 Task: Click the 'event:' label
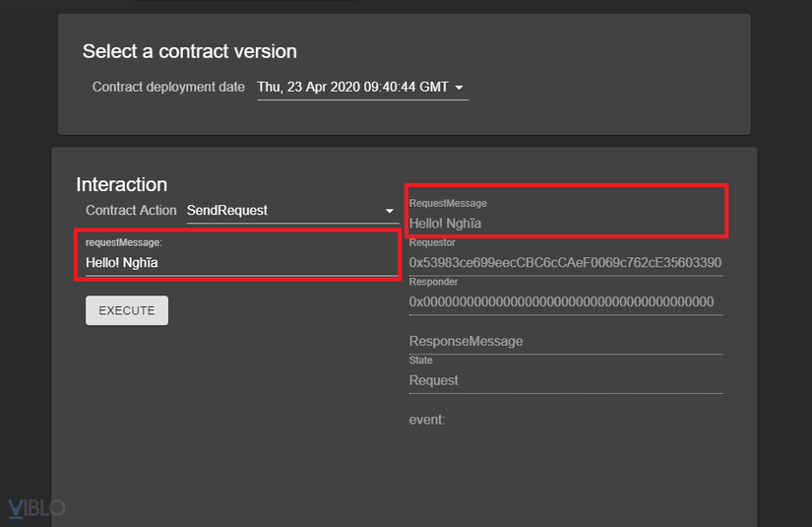click(427, 420)
